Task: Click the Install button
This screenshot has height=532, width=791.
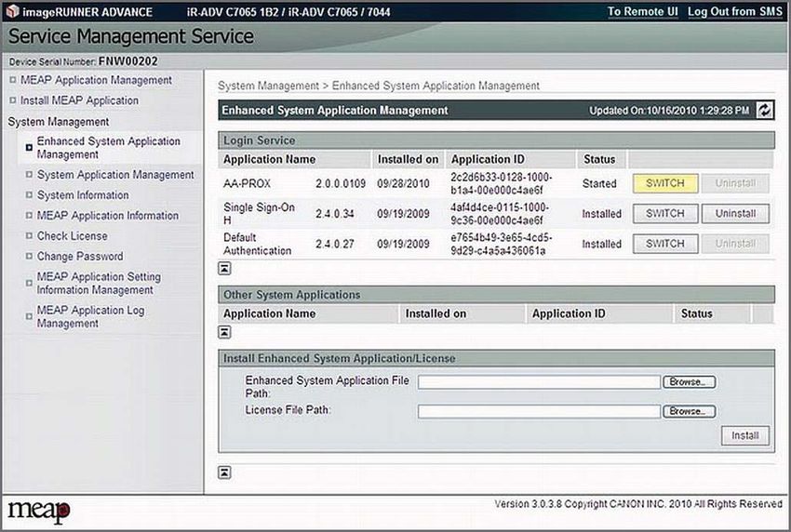Action: 745,435
